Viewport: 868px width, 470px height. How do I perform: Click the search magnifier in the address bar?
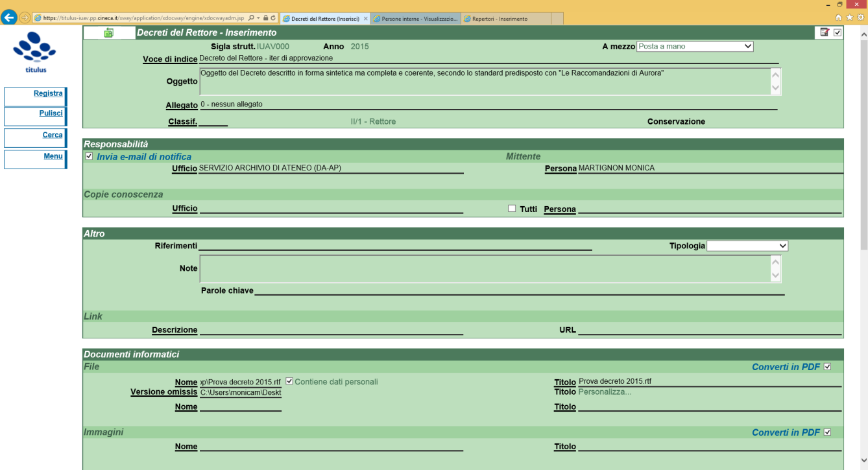(251, 18)
